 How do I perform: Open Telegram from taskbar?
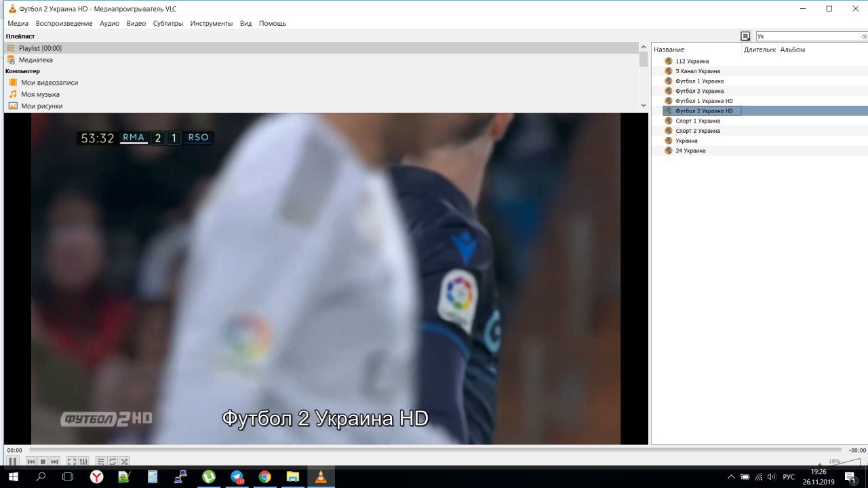point(237,477)
